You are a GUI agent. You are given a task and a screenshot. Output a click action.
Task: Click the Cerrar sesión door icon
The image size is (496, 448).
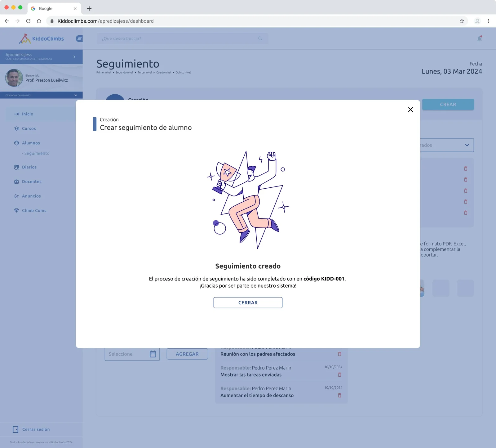pos(15,429)
